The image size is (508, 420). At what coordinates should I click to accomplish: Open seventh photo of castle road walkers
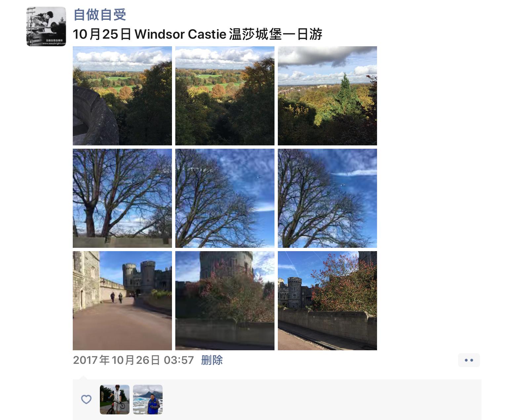point(122,301)
